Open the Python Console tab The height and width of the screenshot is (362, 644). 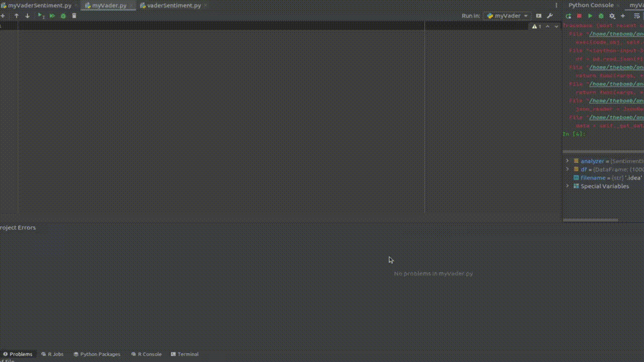(x=591, y=5)
